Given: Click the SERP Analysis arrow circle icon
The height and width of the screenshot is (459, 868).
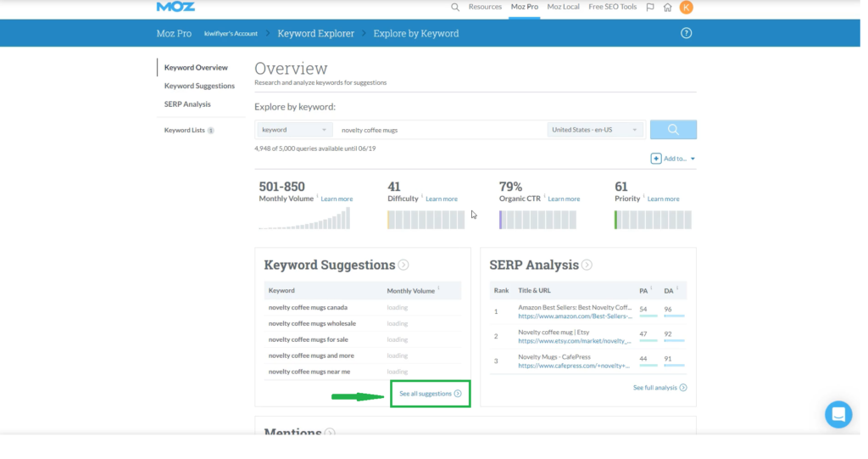Looking at the screenshot, I should pos(587,265).
